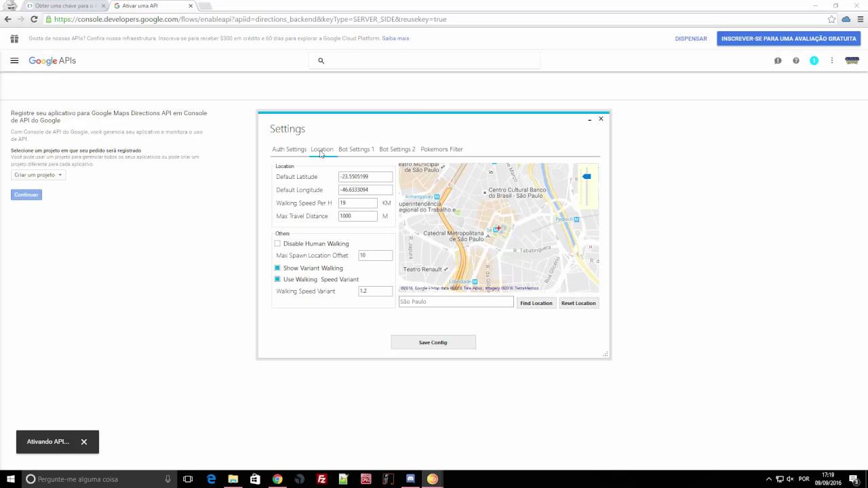Click the Walking Speed Variant field

375,291
